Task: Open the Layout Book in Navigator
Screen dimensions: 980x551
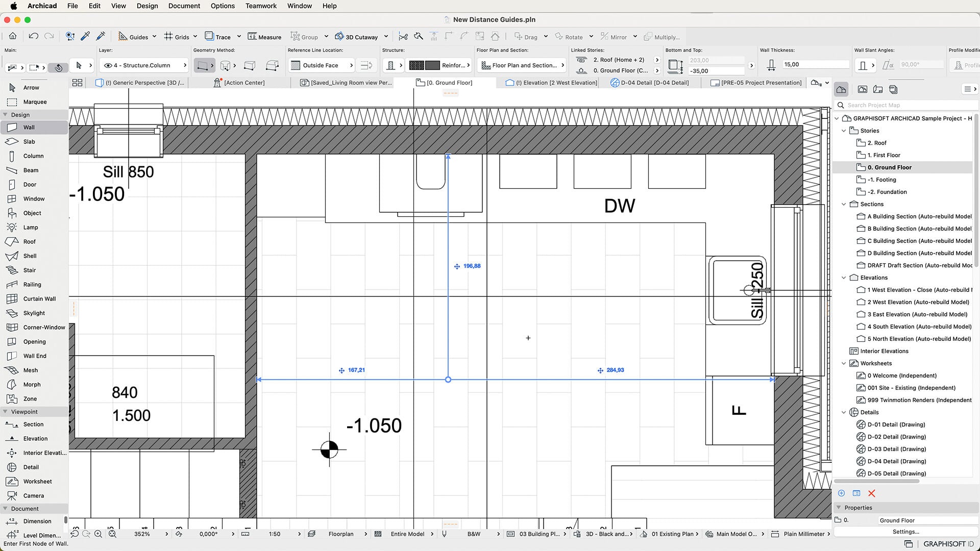Action: point(878,89)
